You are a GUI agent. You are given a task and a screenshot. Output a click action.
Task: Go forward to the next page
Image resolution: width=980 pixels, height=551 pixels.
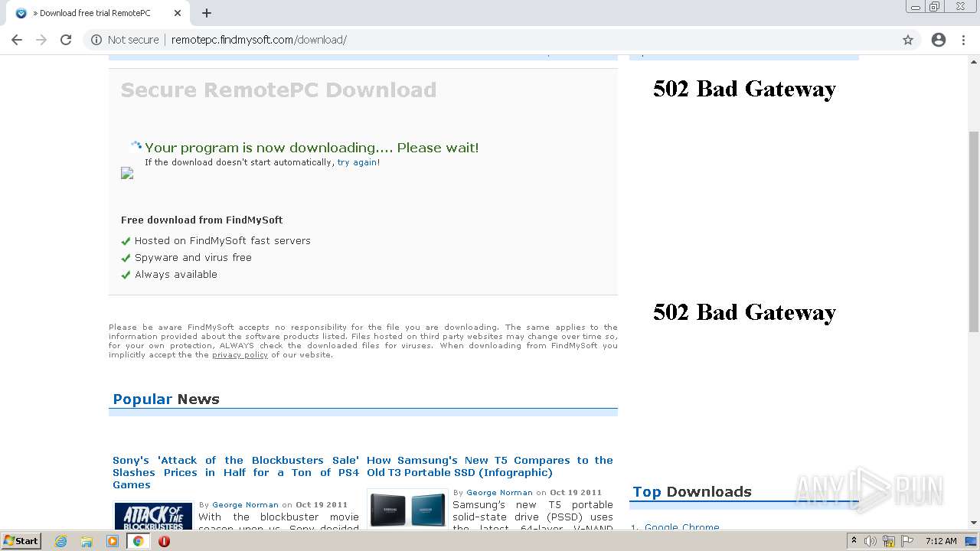tap(41, 40)
